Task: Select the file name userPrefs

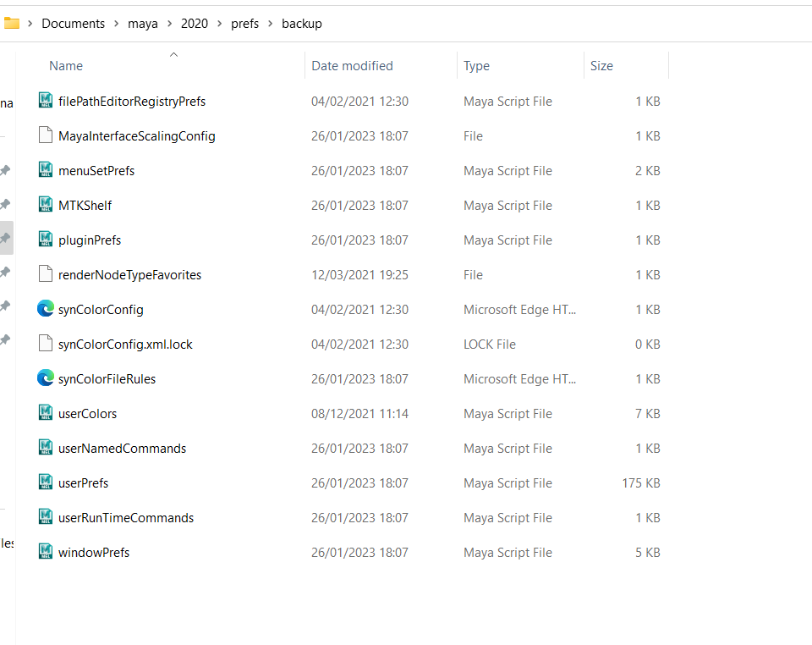Action: click(84, 483)
